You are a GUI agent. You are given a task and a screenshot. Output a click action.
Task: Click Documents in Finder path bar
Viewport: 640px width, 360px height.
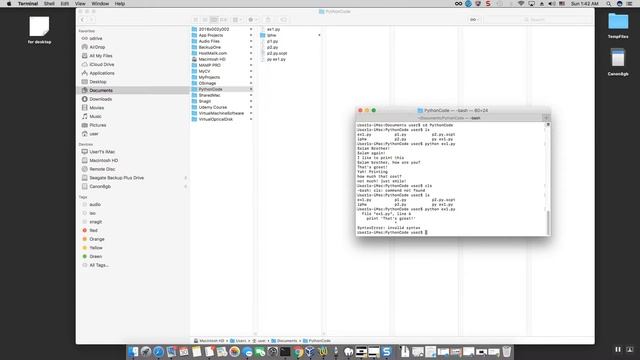pos(284,341)
